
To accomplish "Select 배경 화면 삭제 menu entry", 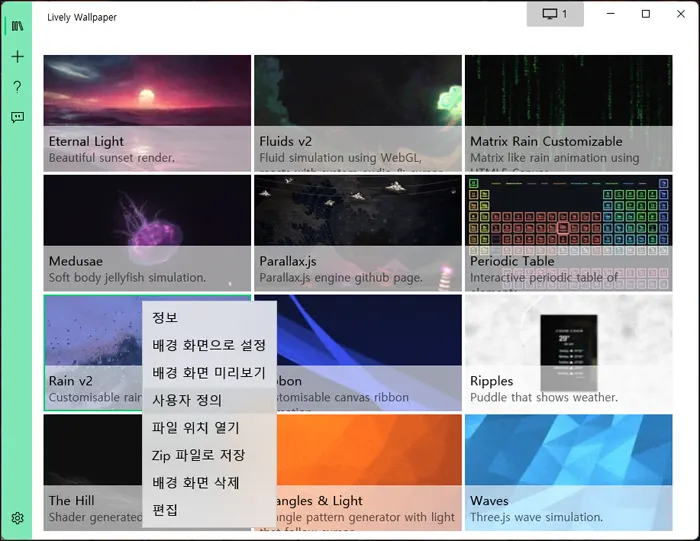I will 209,483.
